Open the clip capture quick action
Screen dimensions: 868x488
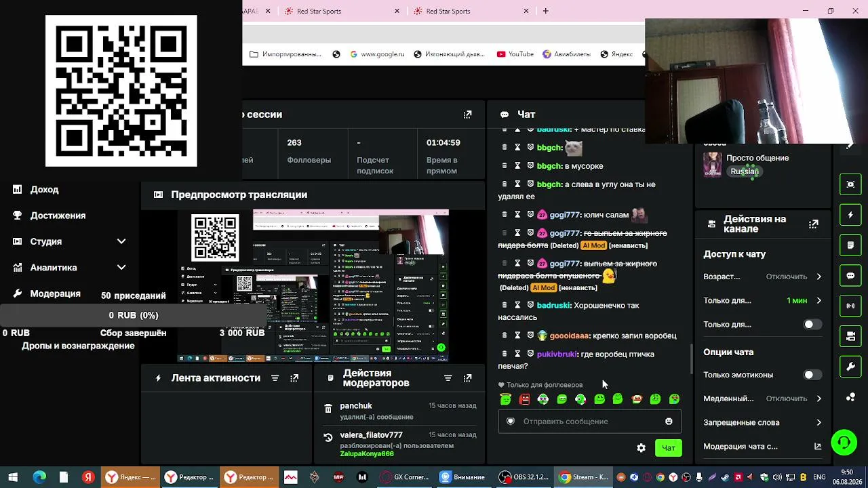pos(850,184)
